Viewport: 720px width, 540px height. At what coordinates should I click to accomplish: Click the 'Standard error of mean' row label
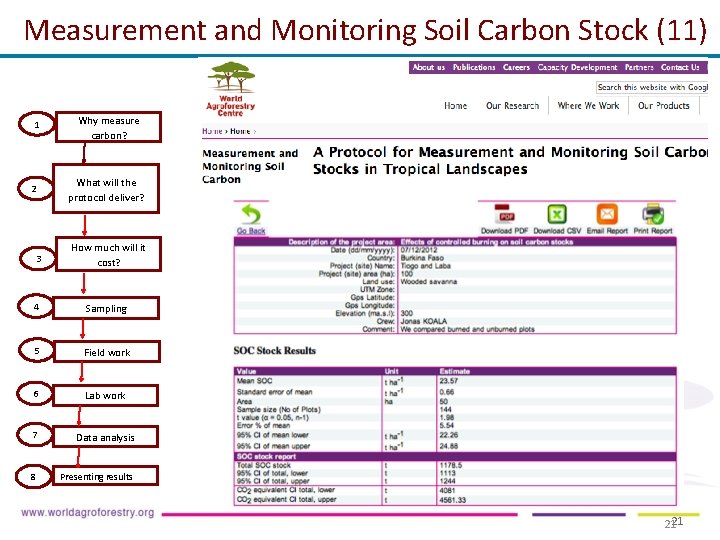274,392
